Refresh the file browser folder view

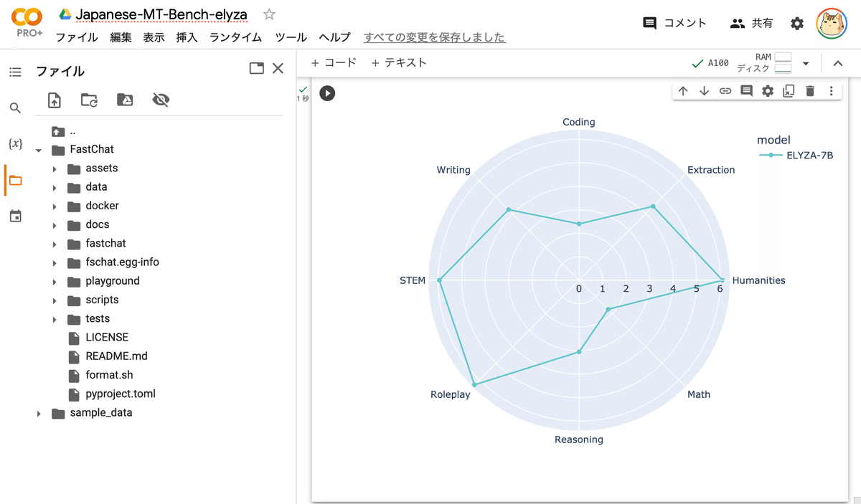pos(89,100)
